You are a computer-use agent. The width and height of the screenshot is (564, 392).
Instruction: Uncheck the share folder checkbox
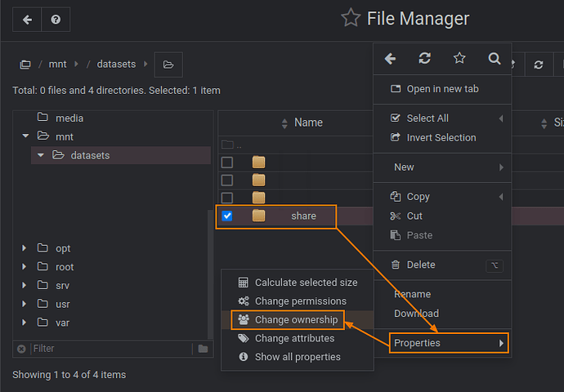(x=227, y=216)
